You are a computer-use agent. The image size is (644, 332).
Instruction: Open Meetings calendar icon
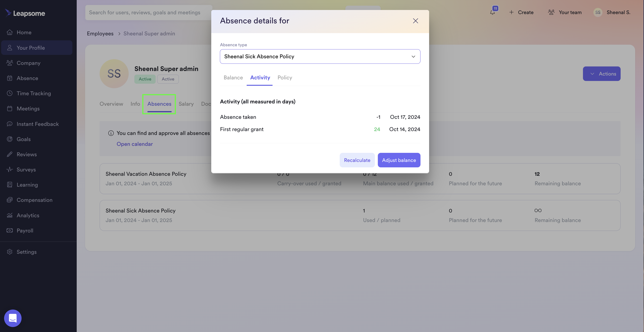tap(10, 109)
